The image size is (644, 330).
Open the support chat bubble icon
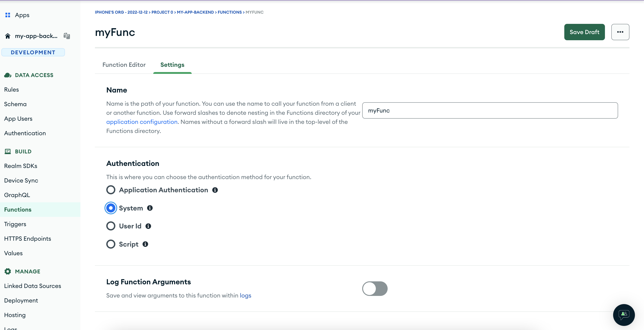pos(624,315)
